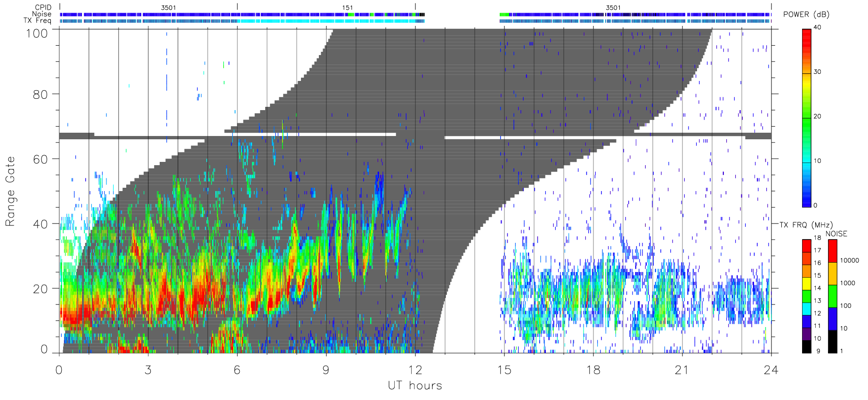Click x-axis tick label 15
Screen dimensions: 868x400
tap(504, 370)
